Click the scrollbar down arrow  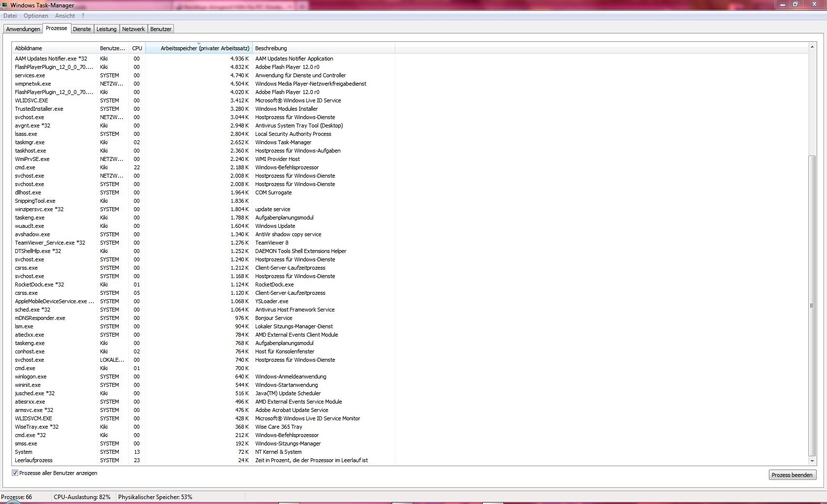point(812,461)
